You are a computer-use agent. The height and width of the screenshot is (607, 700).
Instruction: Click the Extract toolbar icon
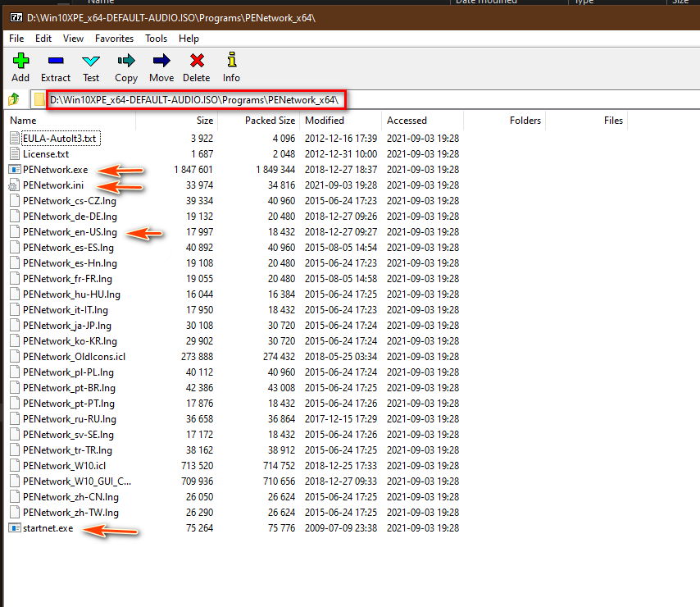click(56, 61)
